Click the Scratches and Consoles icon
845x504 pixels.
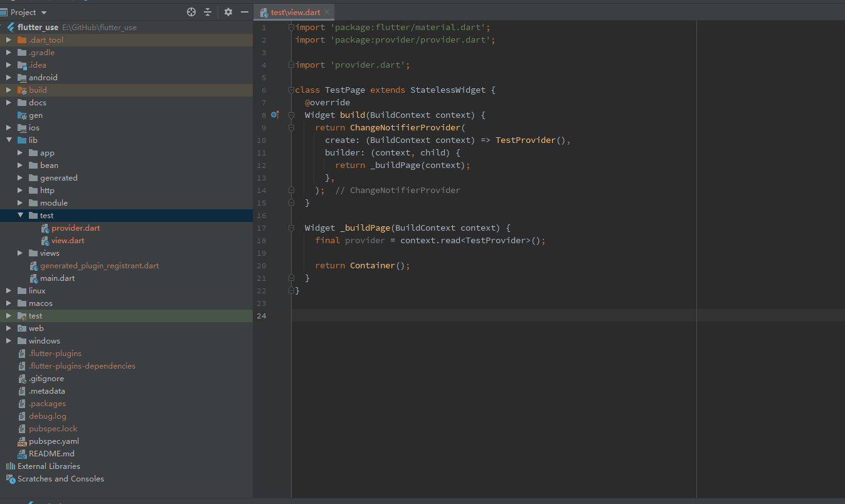(x=10, y=479)
